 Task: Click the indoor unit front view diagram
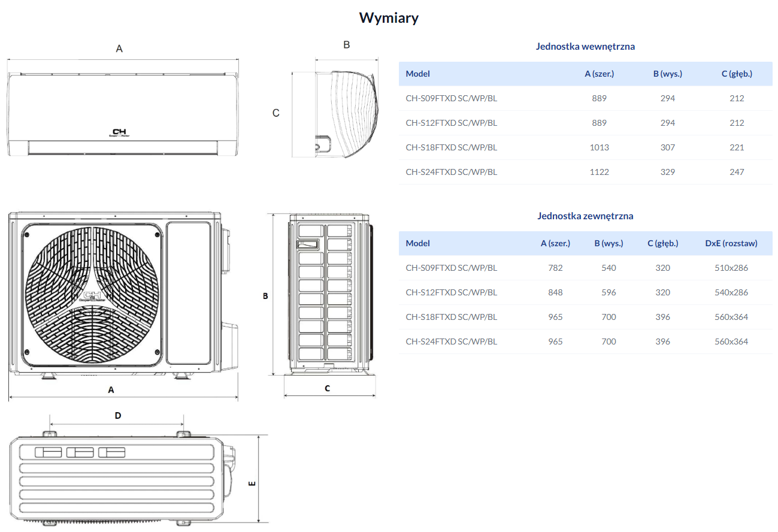tap(123, 114)
